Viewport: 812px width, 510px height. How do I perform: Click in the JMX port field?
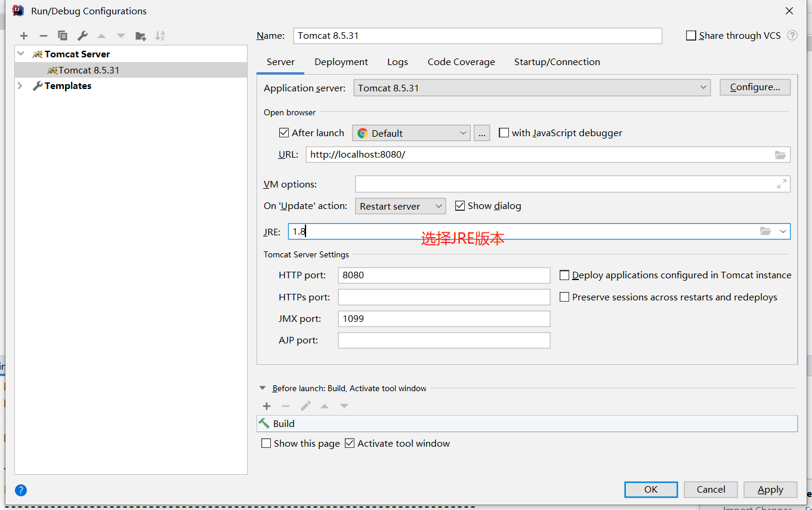pyautogui.click(x=444, y=319)
